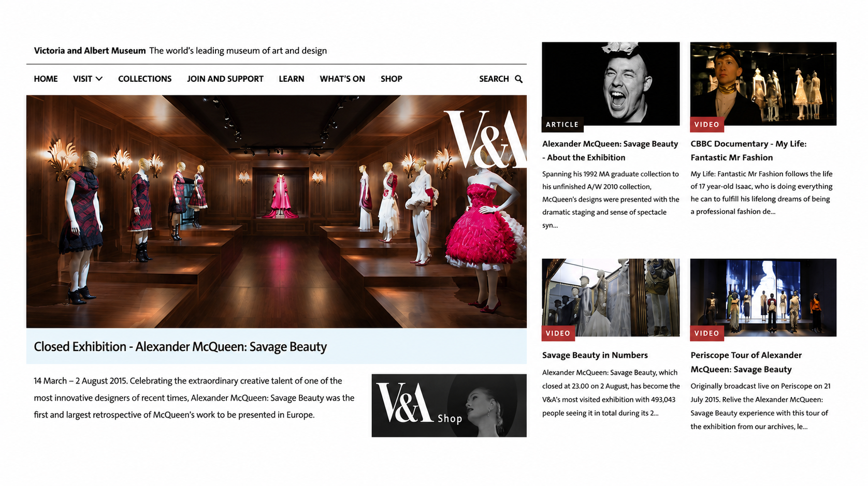This screenshot has width=868, height=486.
Task: Open 'Savage Beauty in Numbers' title
Action: (x=595, y=355)
